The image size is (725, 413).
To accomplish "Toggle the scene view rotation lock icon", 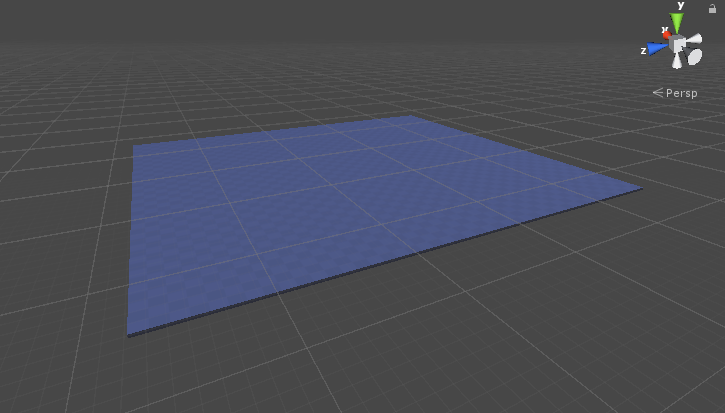I will (712, 8).
